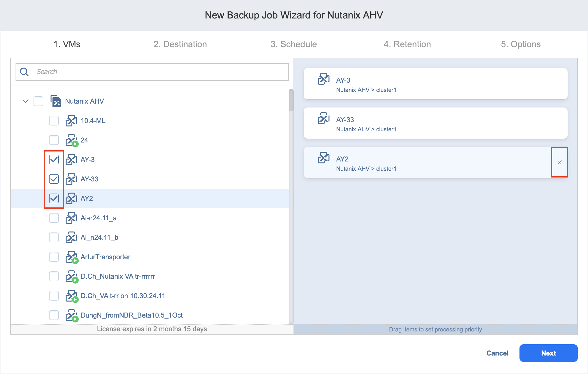This screenshot has width=588, height=374.
Task: Enable checkbox for Ai-n24.11_a
Action: tap(54, 218)
